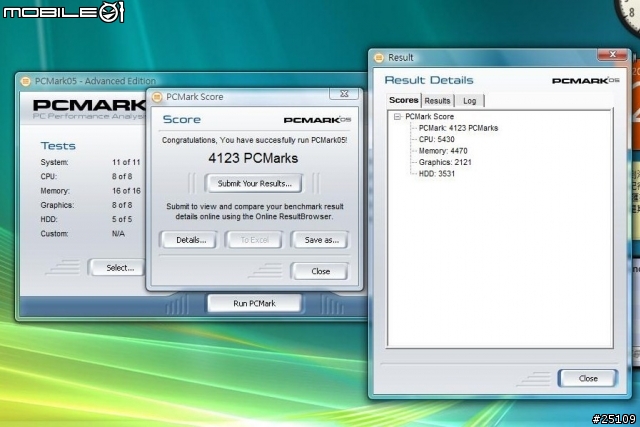Image resolution: width=640 pixels, height=427 pixels.
Task: Click the Congratulations message text
Action: (254, 140)
